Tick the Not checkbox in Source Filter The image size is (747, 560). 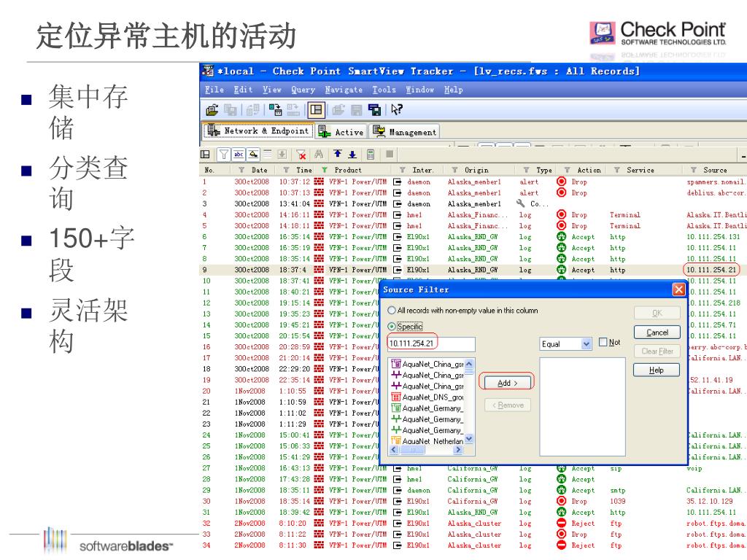click(603, 342)
